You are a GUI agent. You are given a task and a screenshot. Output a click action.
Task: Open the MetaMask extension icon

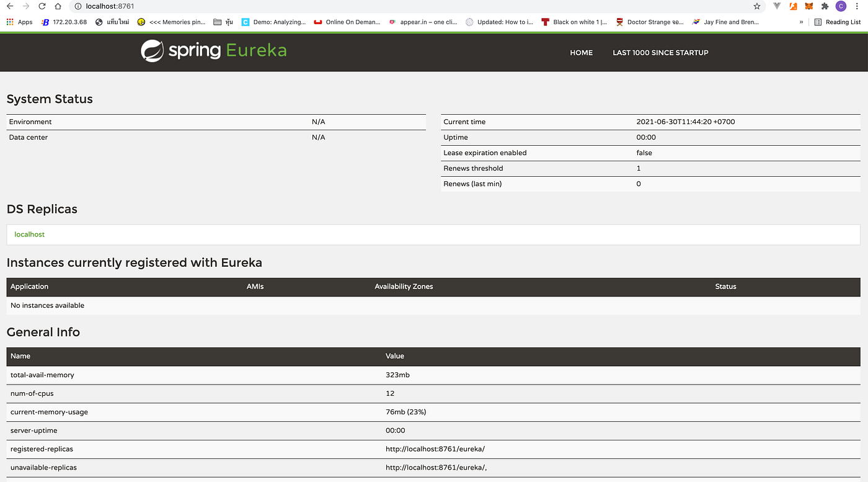(808, 6)
